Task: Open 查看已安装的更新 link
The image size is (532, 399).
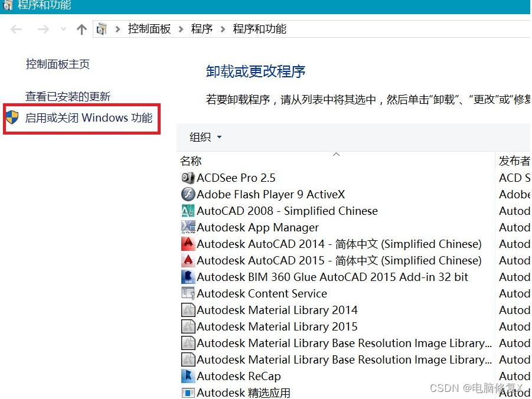Action: pyautogui.click(x=68, y=96)
